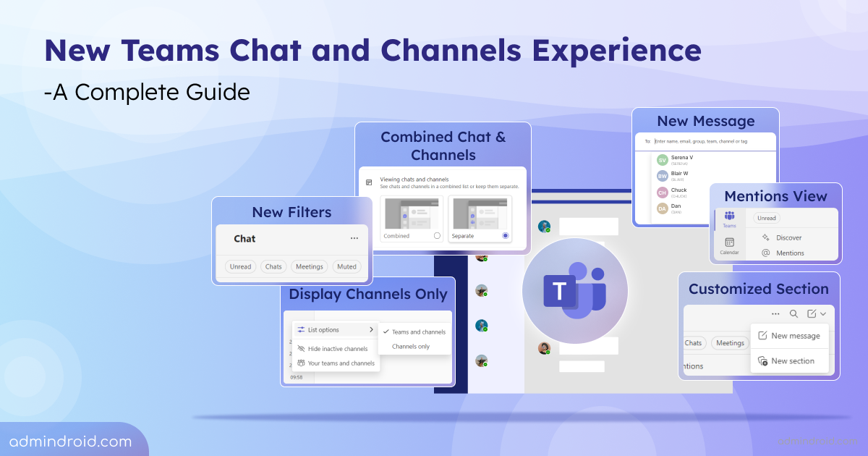This screenshot has height=456, width=868.
Task: Open dropdown chevron next to compose icon
Action: [x=823, y=314]
